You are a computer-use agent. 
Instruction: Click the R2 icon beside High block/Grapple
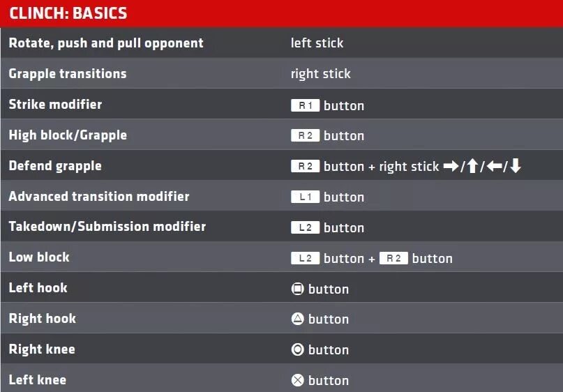(x=305, y=136)
